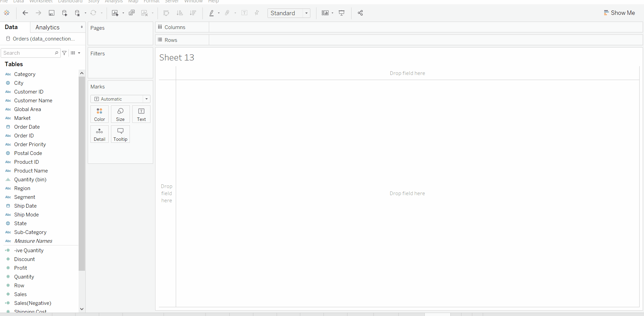644x316 pixels.
Task: Pause auto updates with the toolbar icon
Action: click(77, 13)
